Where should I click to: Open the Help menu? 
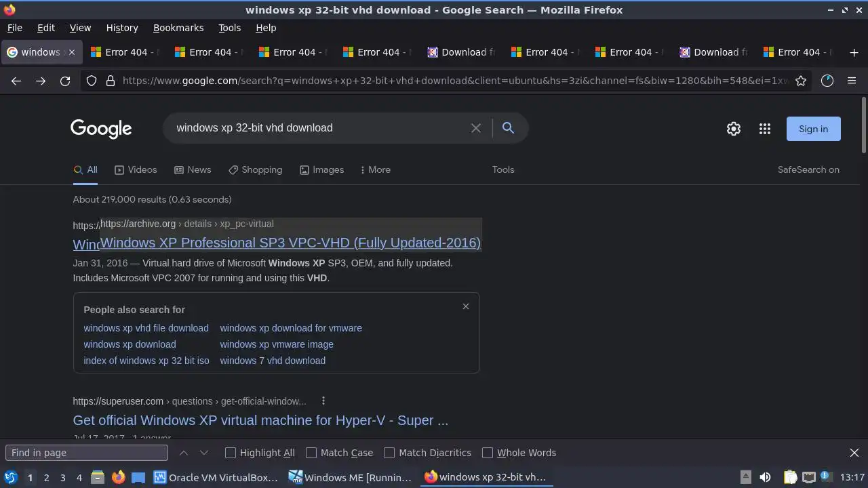tap(266, 28)
